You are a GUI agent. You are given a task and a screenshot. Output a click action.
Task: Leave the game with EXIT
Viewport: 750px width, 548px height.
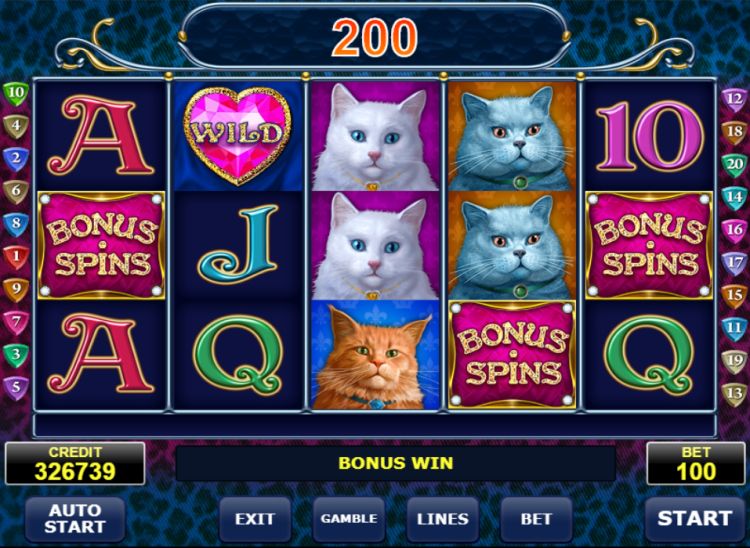point(255,519)
